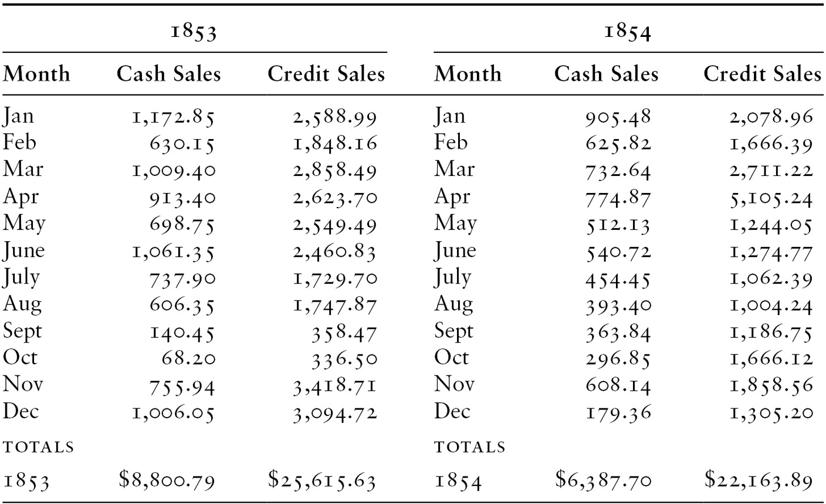Screen dimensions: 826x504
Task: Click the 1853 cash total $8,800.79
Action: [167, 481]
